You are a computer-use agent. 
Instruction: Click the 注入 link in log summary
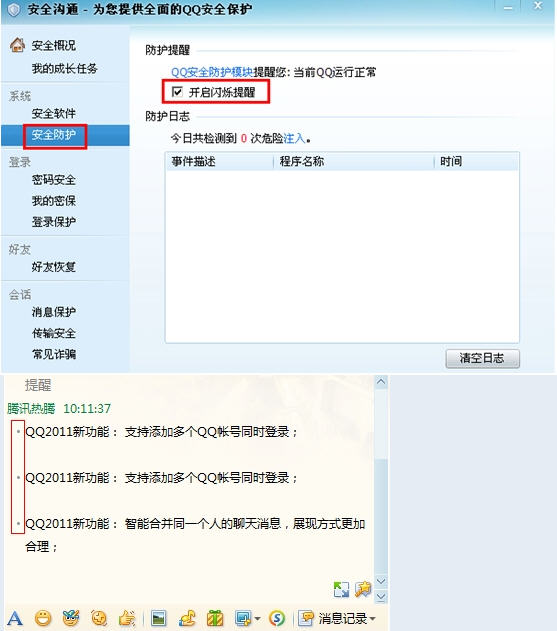pyautogui.click(x=294, y=138)
